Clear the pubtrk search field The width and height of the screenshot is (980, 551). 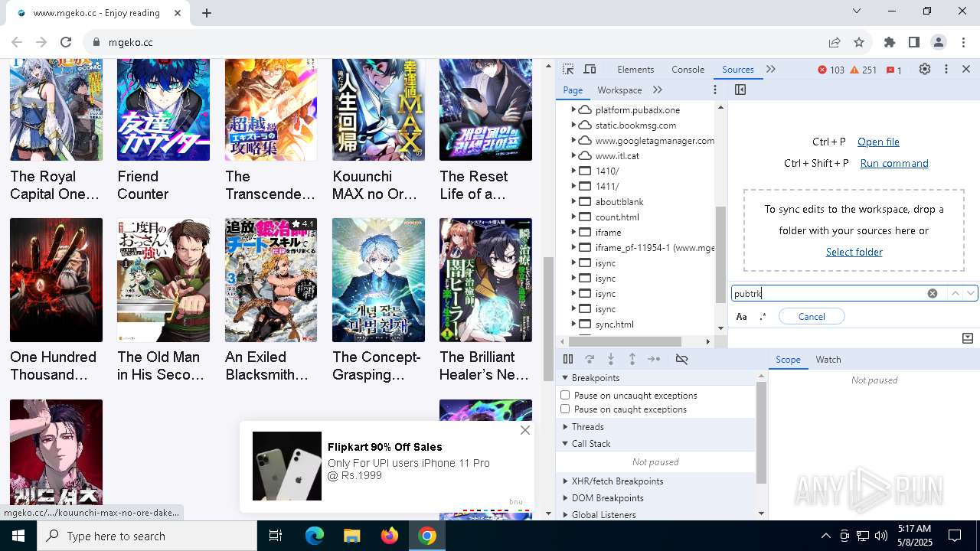click(933, 293)
